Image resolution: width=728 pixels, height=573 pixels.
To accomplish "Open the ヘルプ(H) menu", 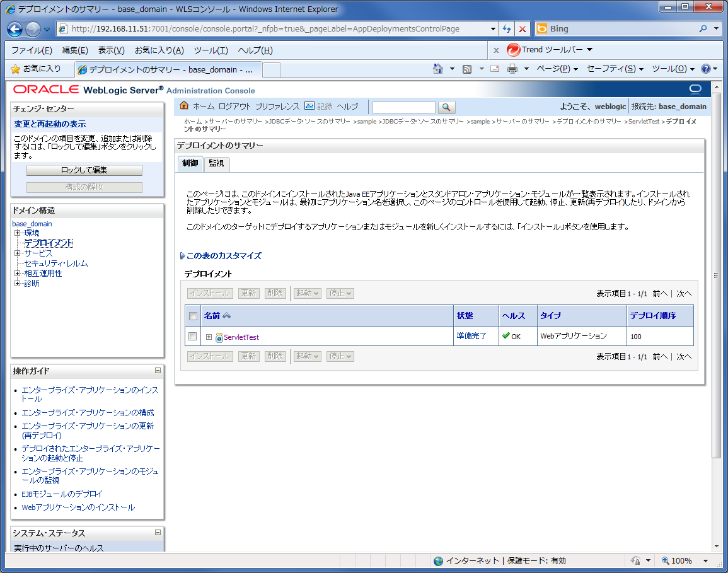I will click(x=255, y=50).
